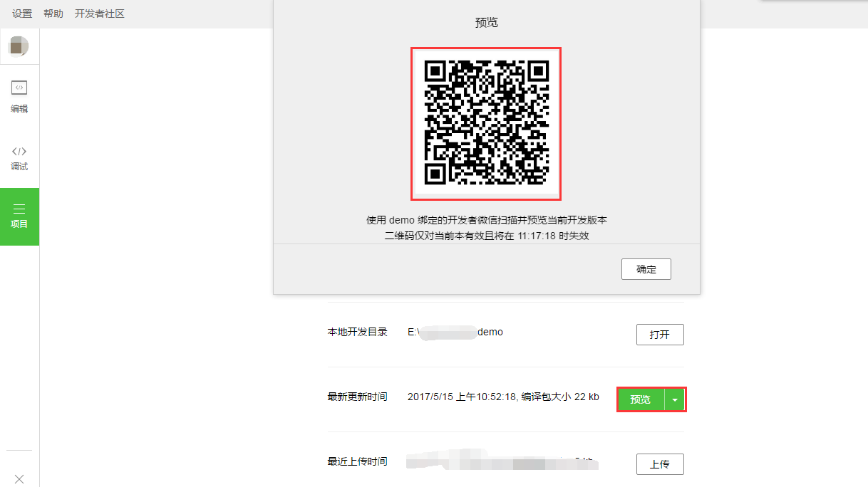The width and height of the screenshot is (868, 487).
Task: Click the 2017/5/15 update timestamp text
Action: [x=463, y=397]
